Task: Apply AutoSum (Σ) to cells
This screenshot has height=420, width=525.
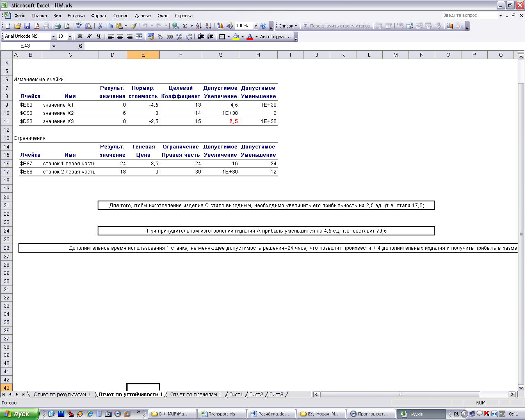Action: tap(185, 26)
